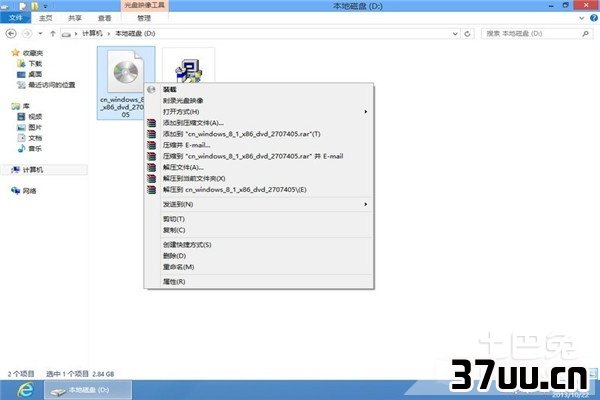
Task: Refresh the folder with refresh icon
Action: pyautogui.click(x=467, y=34)
